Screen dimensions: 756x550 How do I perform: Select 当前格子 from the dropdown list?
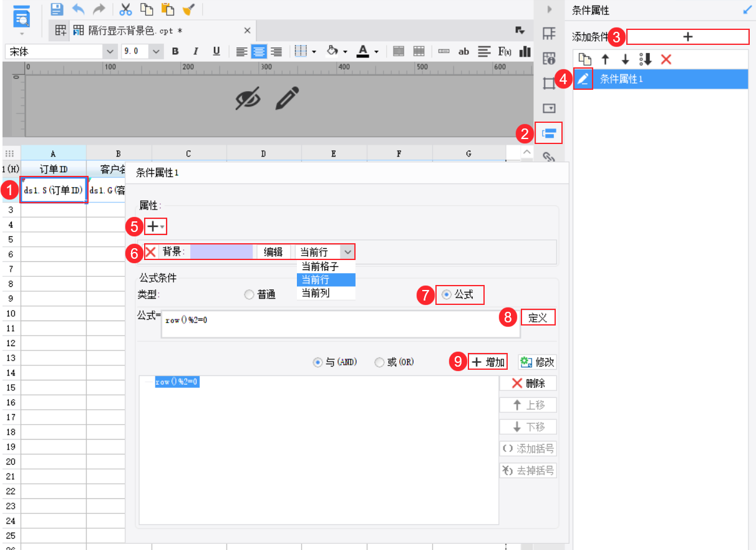pos(326,266)
